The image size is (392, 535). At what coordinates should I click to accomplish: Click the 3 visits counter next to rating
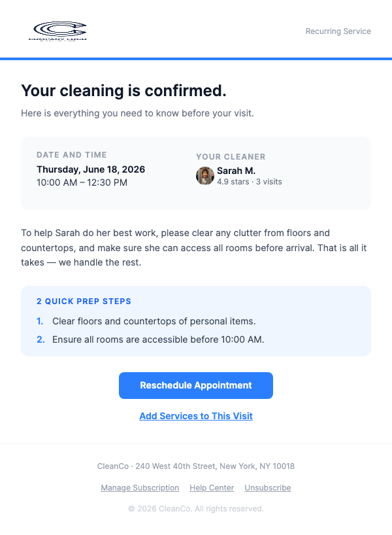coord(269,182)
